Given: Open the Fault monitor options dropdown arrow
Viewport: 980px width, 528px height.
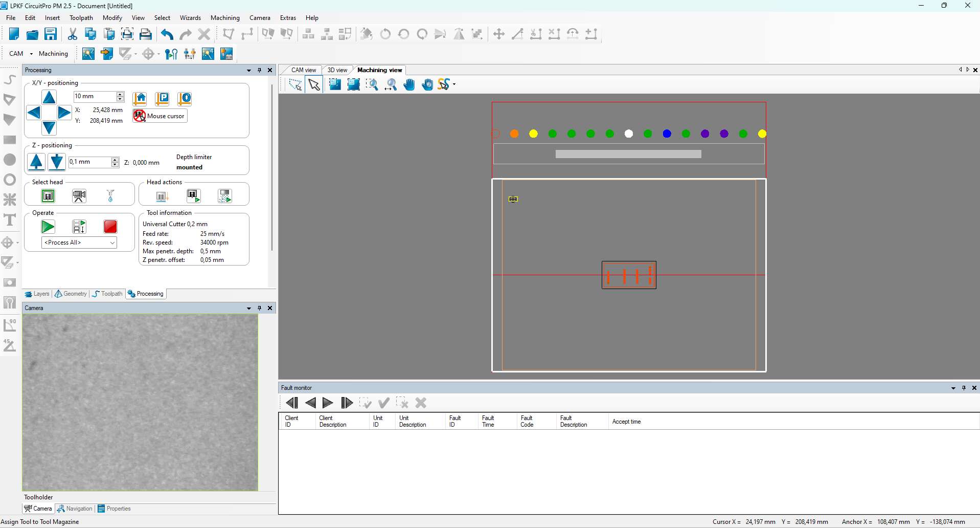Looking at the screenshot, I should [x=953, y=388].
